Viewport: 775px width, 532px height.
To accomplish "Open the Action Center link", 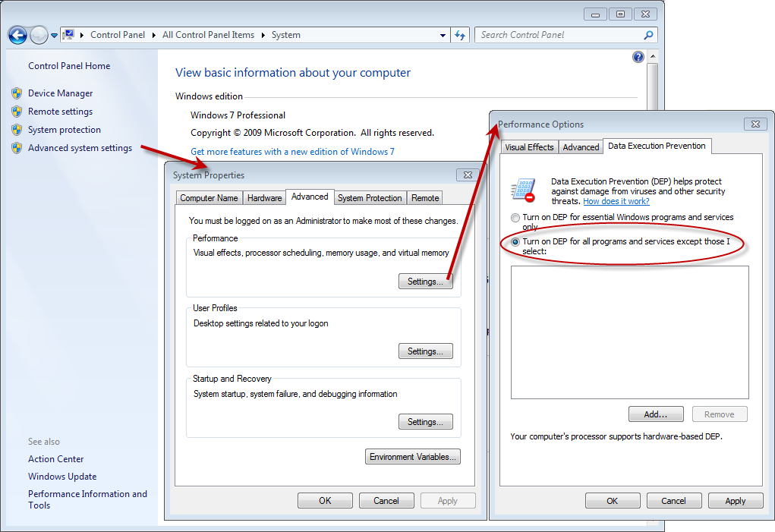I will [x=56, y=459].
